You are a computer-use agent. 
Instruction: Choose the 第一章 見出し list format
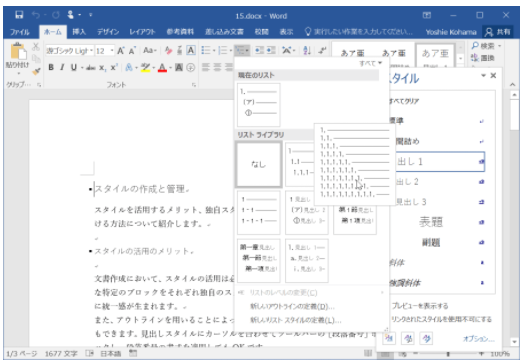(258, 261)
